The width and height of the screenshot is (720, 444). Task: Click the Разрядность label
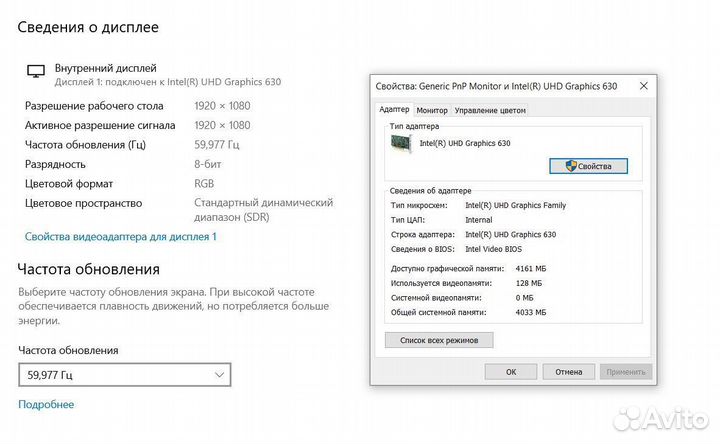click(55, 164)
